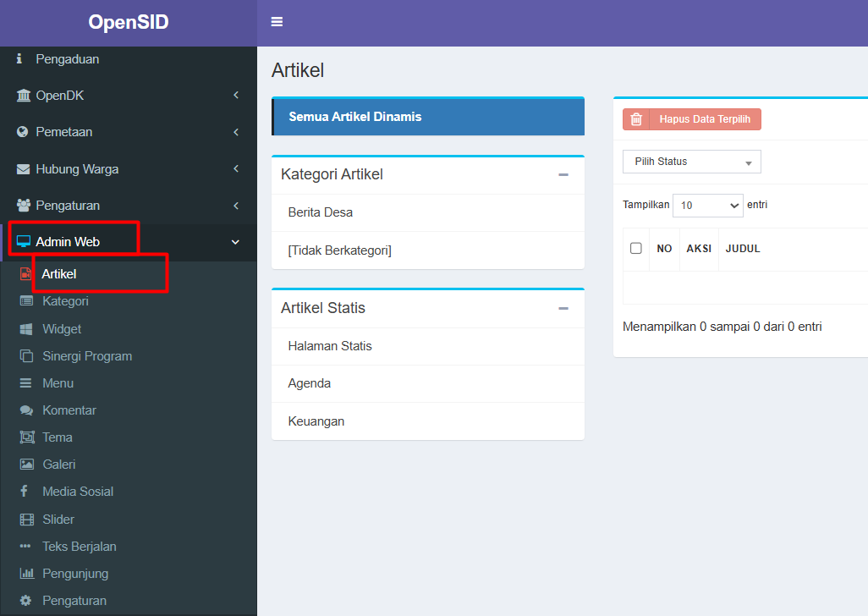The image size is (868, 616).
Task: Expand the Hubung Warga menu chevron
Action: [x=236, y=168]
